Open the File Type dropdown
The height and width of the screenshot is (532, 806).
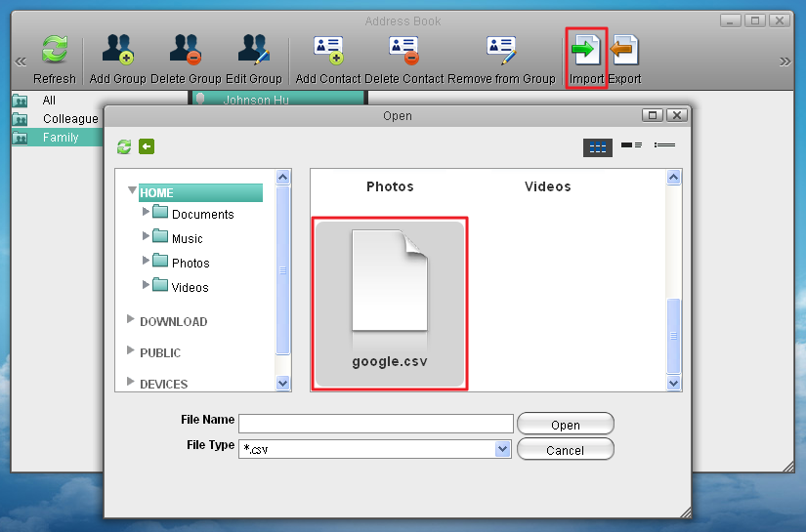pos(503,449)
